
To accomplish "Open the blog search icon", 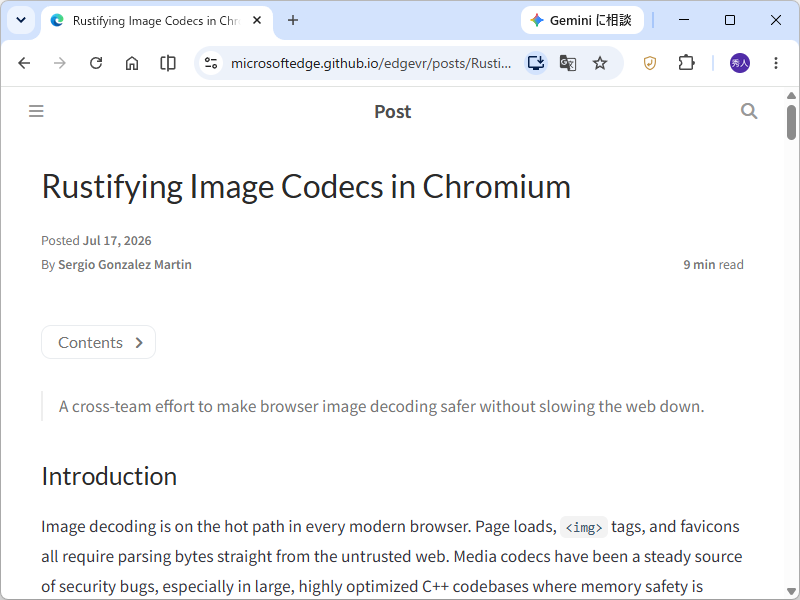I will pyautogui.click(x=748, y=111).
